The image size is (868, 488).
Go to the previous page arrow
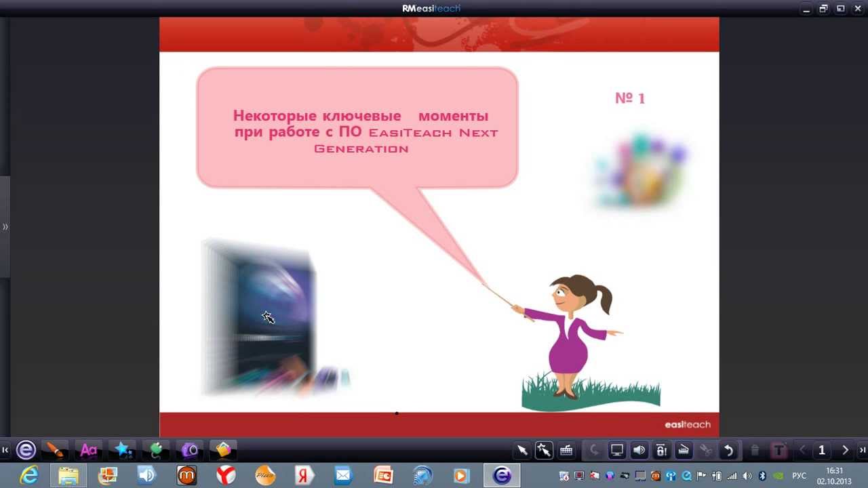[803, 450]
